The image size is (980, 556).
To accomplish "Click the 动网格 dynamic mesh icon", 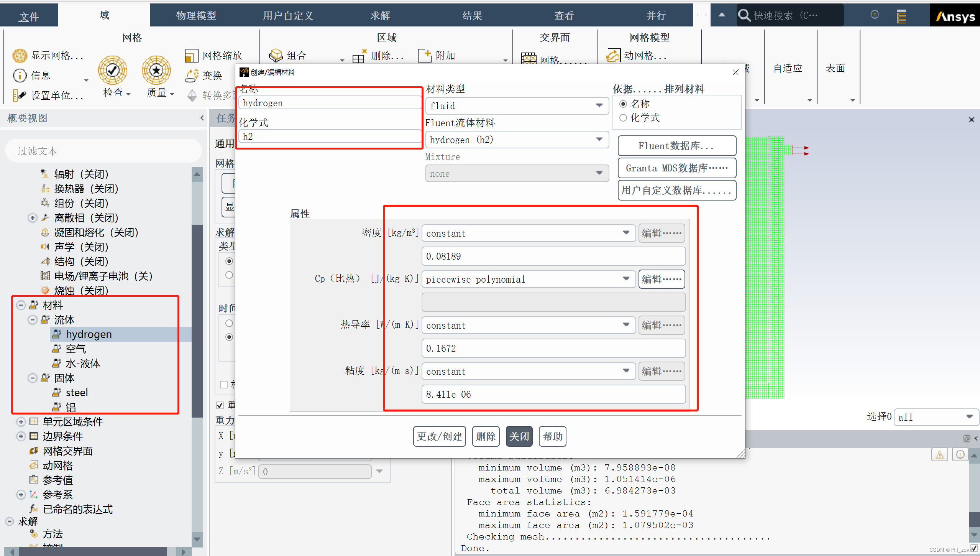I will pyautogui.click(x=613, y=56).
